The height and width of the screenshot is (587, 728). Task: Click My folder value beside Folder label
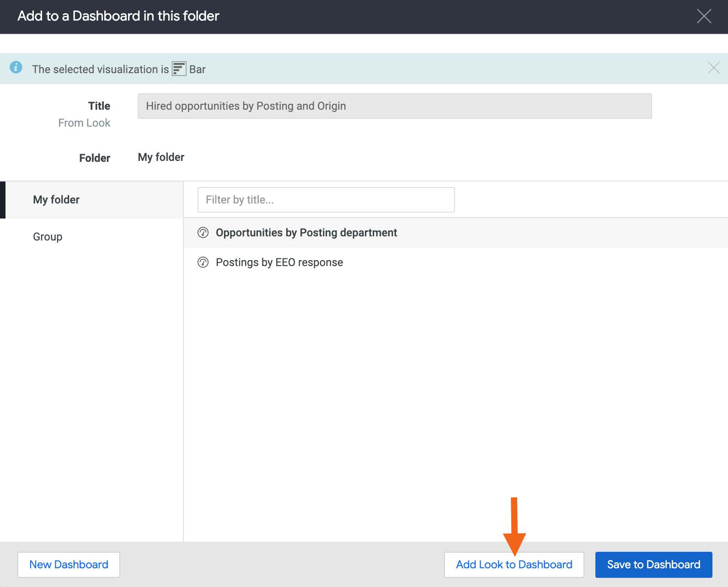pos(161,157)
